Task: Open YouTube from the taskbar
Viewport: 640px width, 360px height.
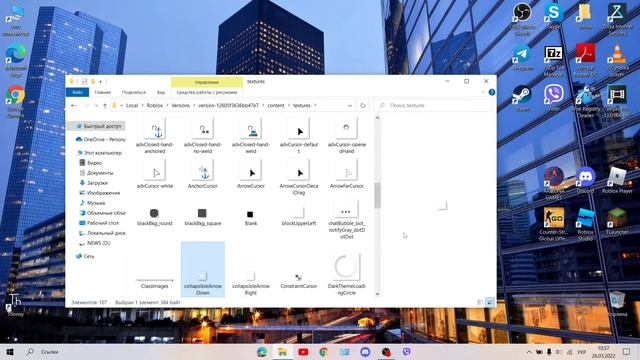Action: pos(303,352)
